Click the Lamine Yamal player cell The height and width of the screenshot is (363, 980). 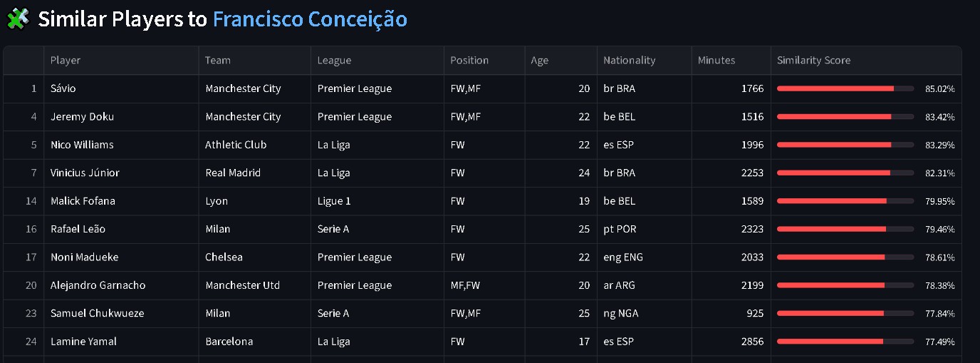[83, 342]
